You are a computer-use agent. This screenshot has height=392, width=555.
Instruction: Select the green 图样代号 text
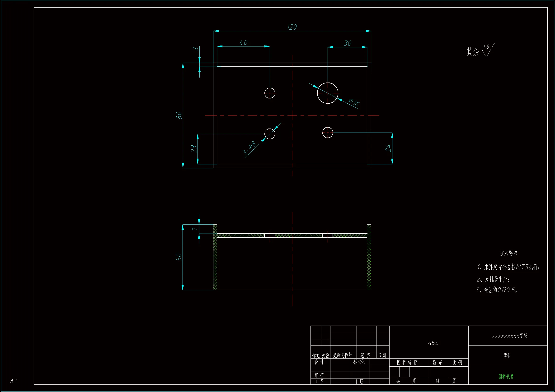point(506,376)
